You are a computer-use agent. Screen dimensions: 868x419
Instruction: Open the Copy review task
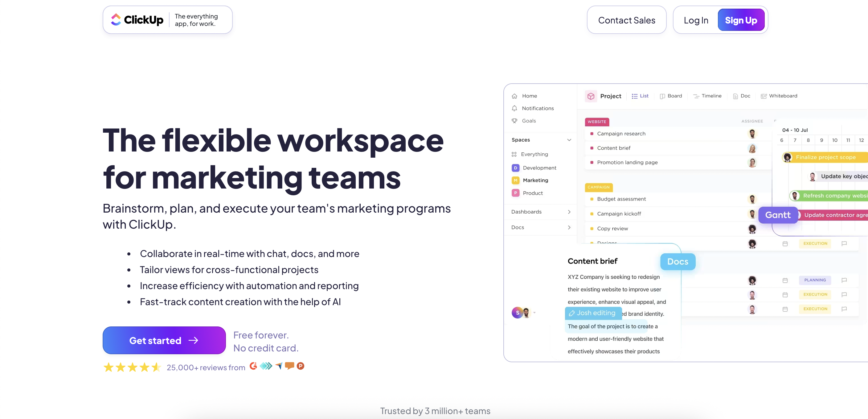(612, 228)
